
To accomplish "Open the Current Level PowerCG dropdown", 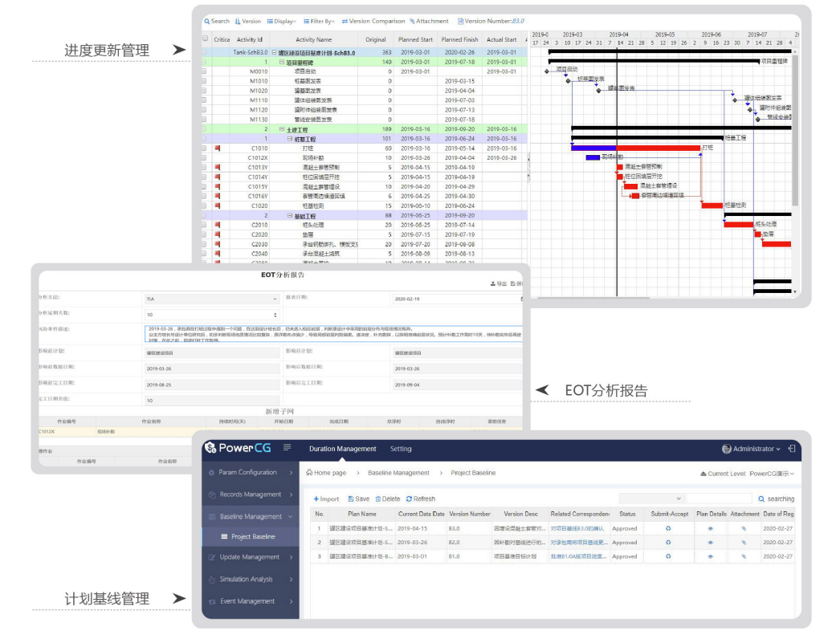I will [x=748, y=474].
